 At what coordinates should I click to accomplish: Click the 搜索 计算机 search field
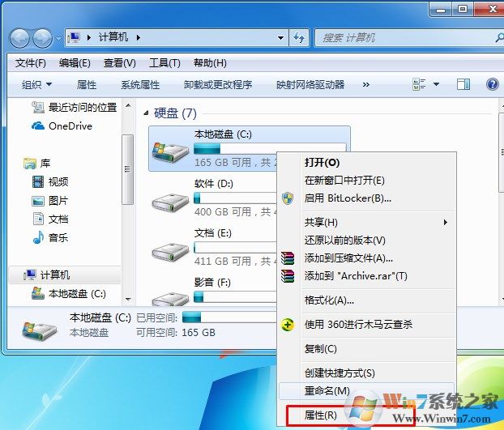click(x=405, y=38)
